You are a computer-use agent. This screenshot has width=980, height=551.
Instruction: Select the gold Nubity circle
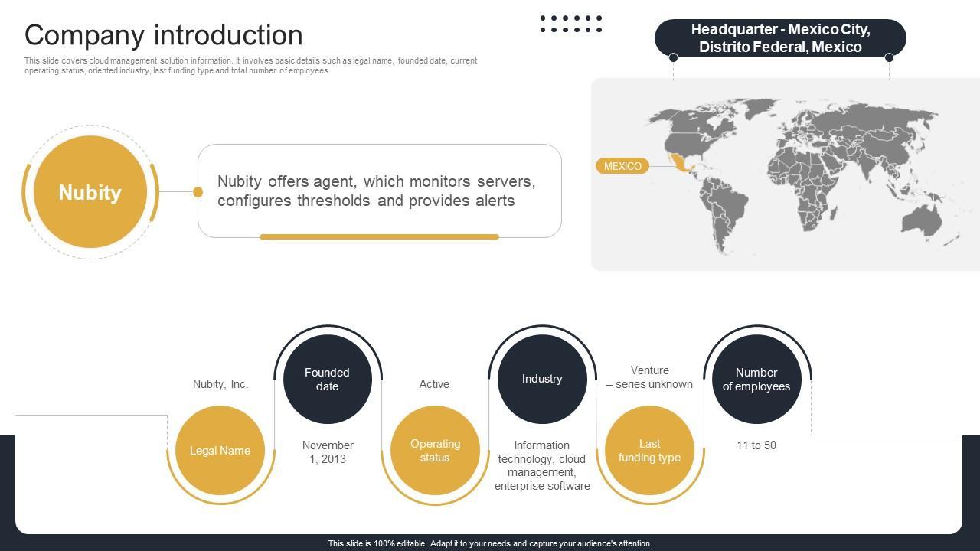point(90,192)
